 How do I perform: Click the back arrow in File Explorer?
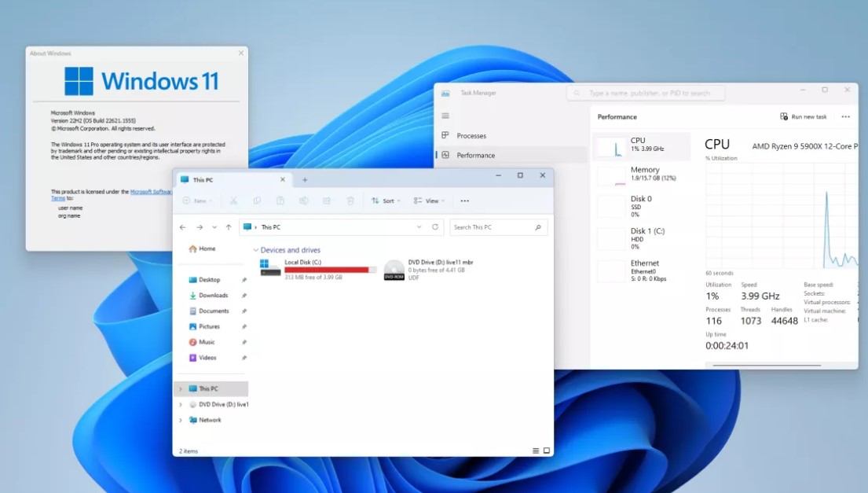tap(183, 227)
